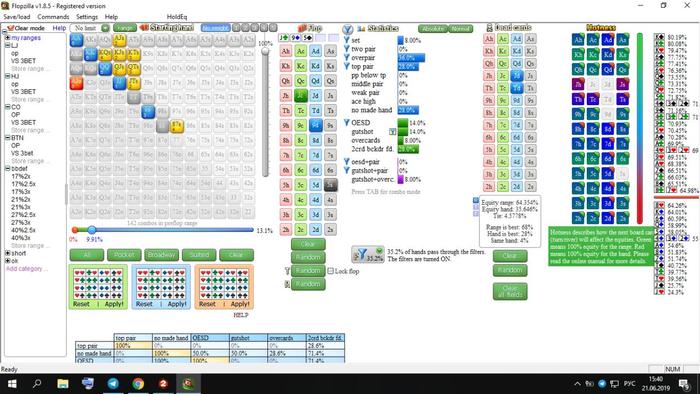Toggle the overpair filter funnel
This screenshot has width=700, height=394.
(346, 58)
